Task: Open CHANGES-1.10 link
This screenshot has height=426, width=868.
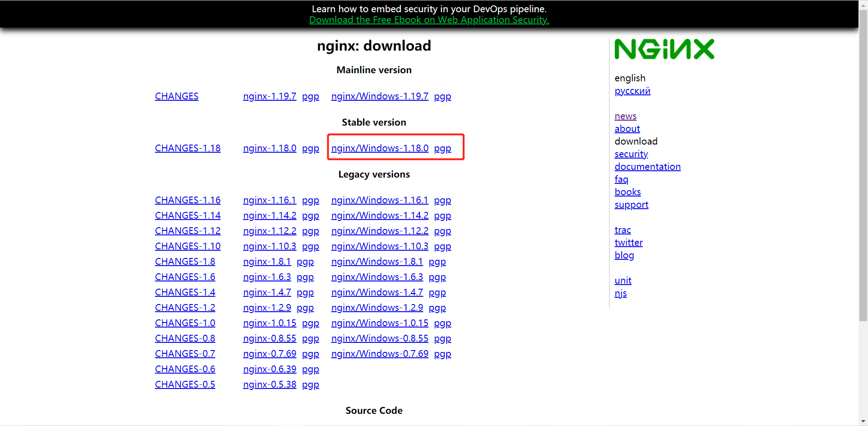Action: click(x=188, y=246)
